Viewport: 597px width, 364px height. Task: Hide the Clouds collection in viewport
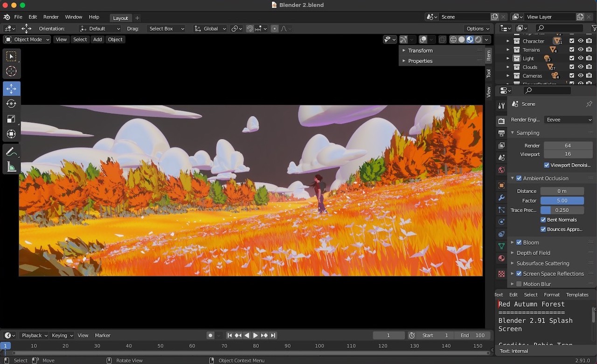point(581,67)
